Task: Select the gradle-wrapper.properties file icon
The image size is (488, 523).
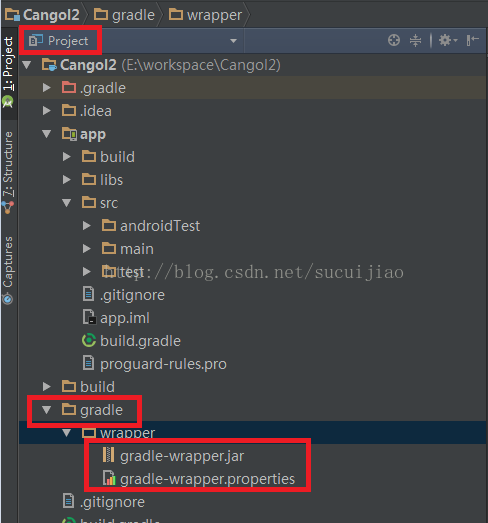Action: coord(109,478)
